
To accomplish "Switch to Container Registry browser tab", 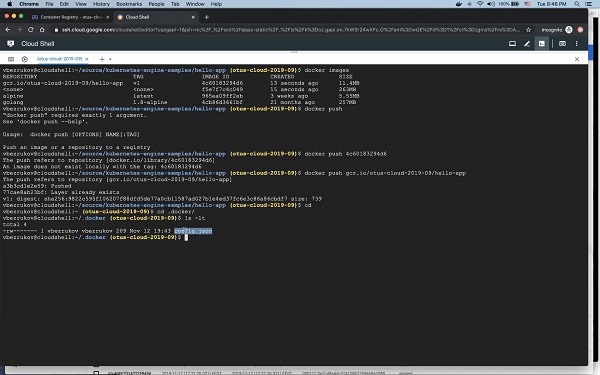I will 70,17.
